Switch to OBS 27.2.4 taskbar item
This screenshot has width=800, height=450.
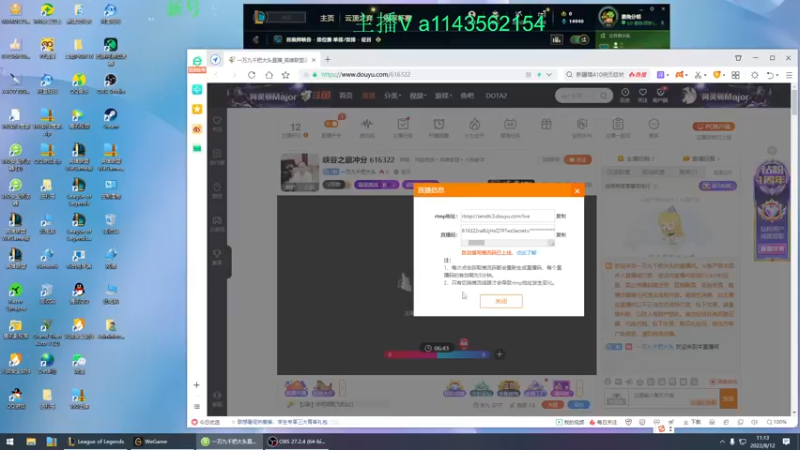(x=297, y=442)
